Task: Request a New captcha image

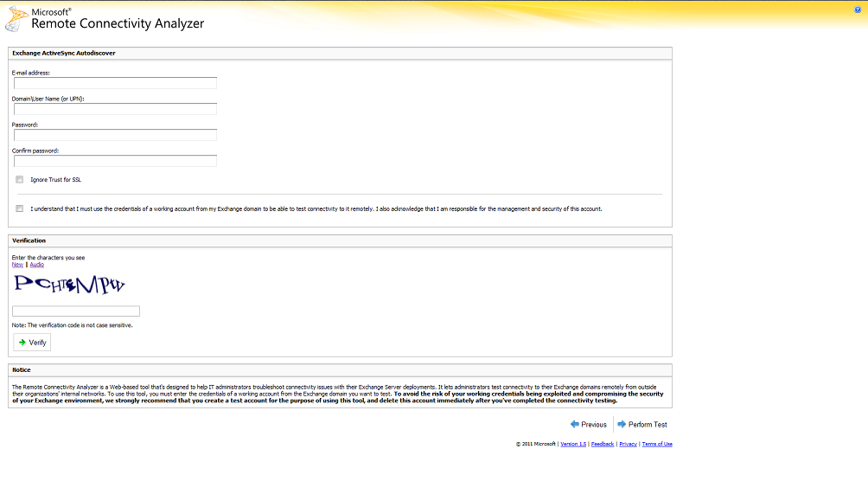Action: (17, 265)
